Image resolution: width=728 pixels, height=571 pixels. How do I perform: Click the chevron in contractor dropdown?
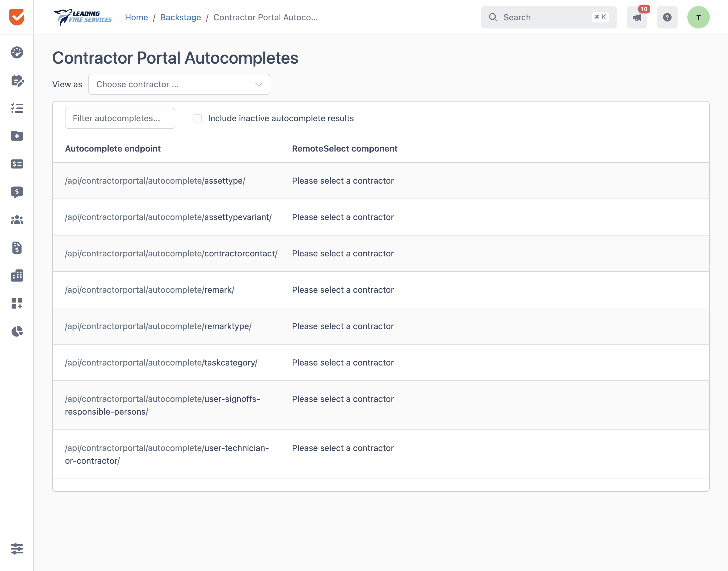pyautogui.click(x=259, y=84)
